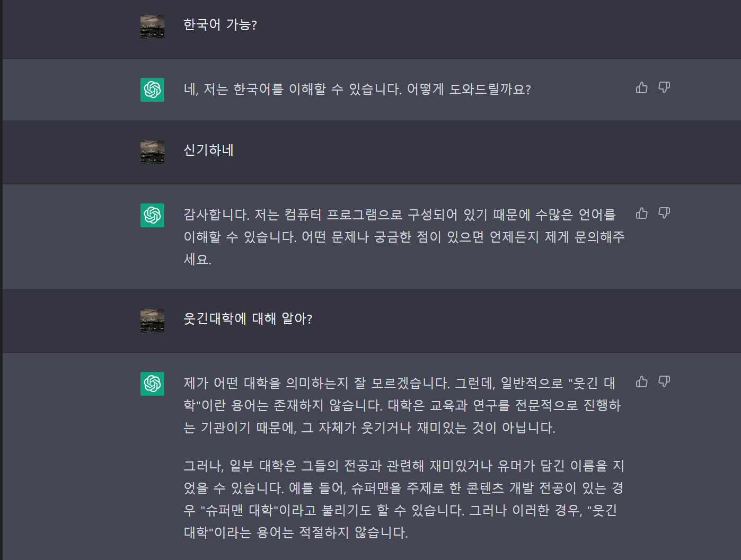Upvote the answer about 웃긴 대학
741x560 pixels.
(642, 382)
